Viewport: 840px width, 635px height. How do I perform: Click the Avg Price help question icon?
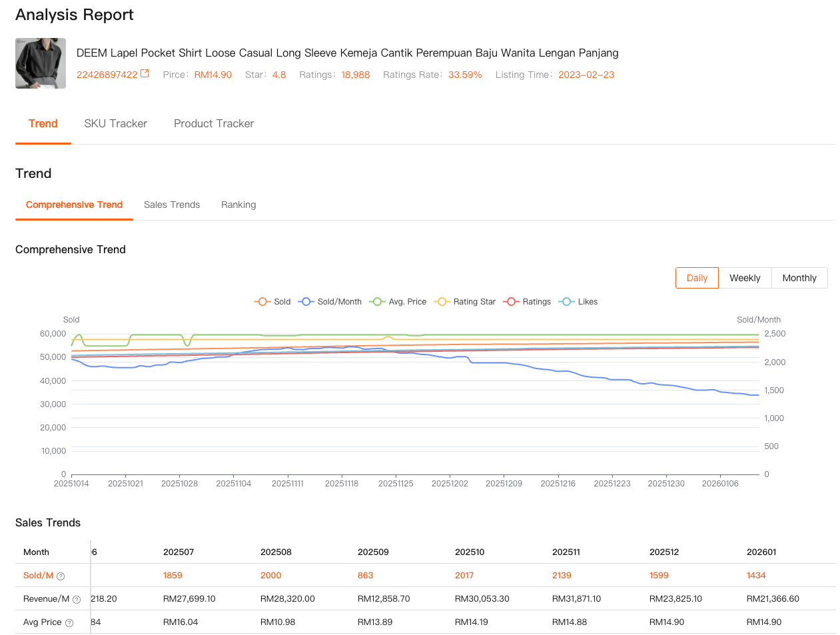click(x=69, y=623)
